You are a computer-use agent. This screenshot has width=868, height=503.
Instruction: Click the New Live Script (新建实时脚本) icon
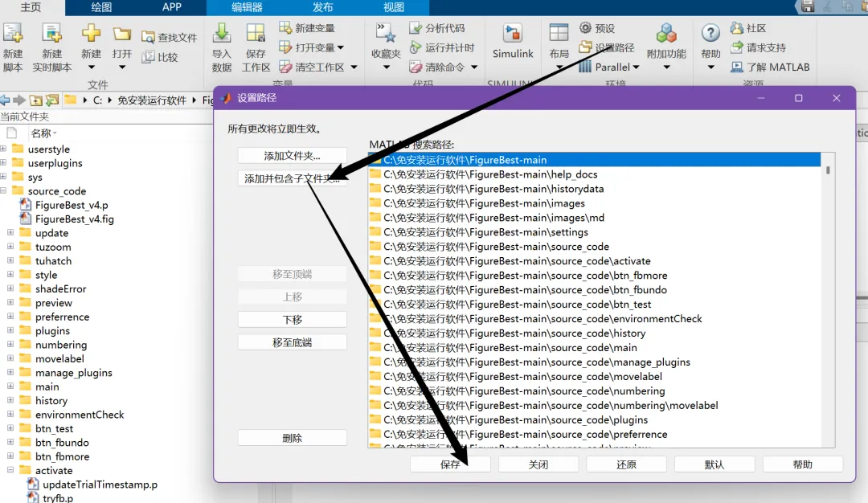point(51,33)
